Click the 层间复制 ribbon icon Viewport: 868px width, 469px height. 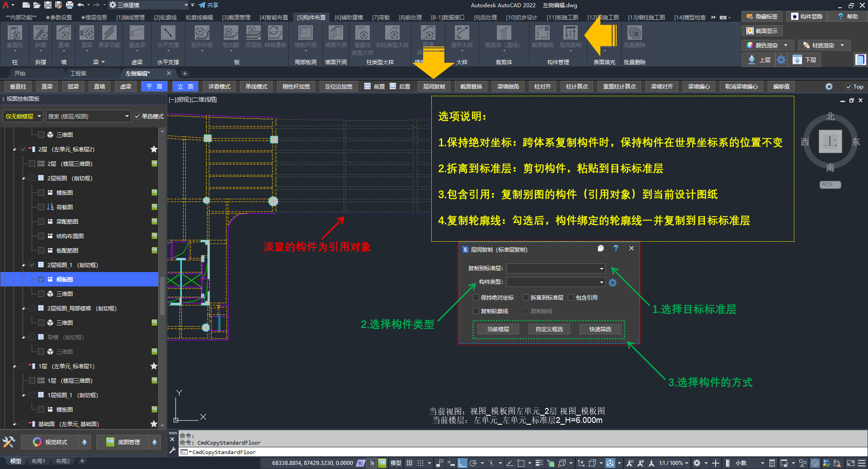570,34
